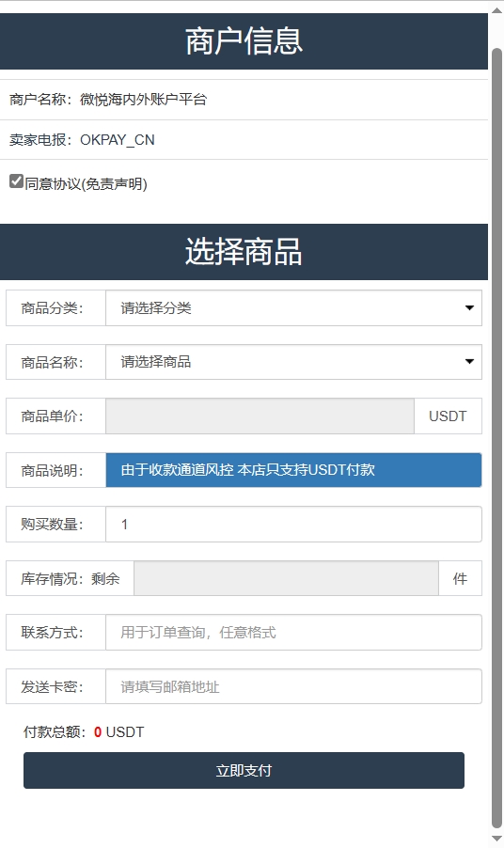Viewport: 504px width, 848px height.
Task: Click the 购买数量 quantity field
Action: (x=293, y=524)
